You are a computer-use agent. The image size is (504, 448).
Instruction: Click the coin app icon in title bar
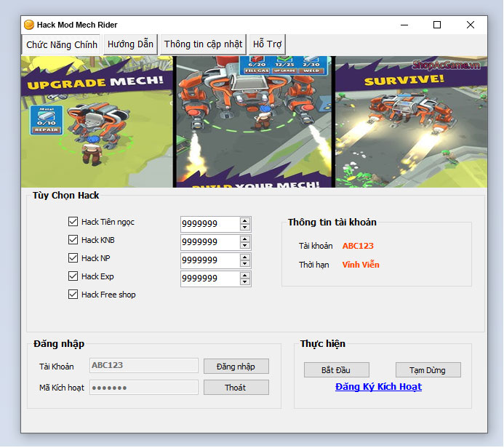point(29,25)
